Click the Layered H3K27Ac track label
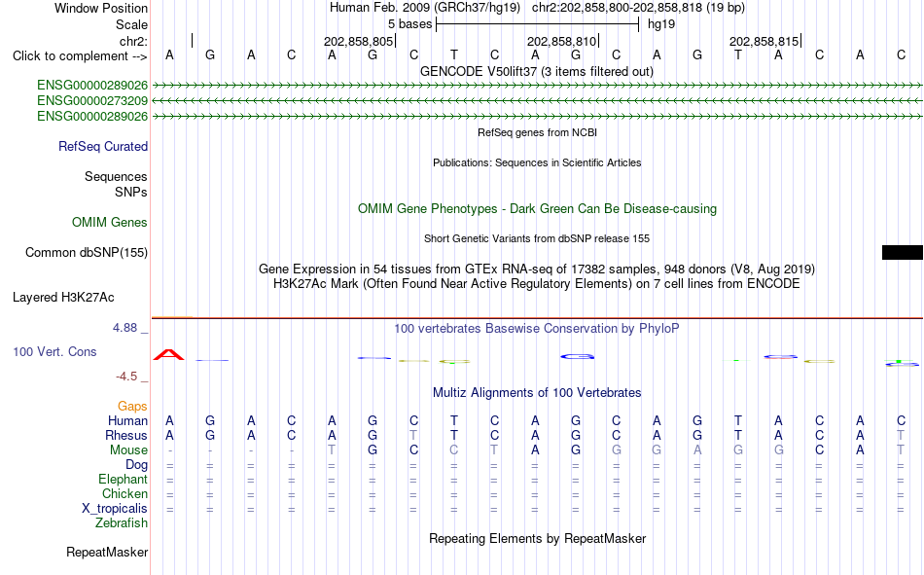Image resolution: width=924 pixels, height=575 pixels. pyautogui.click(x=63, y=298)
